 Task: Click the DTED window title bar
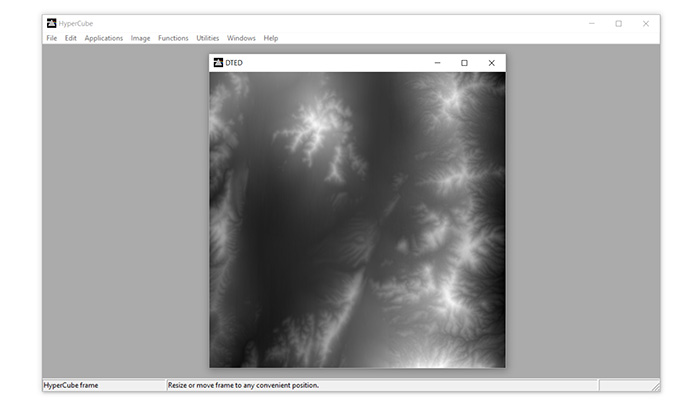point(330,63)
